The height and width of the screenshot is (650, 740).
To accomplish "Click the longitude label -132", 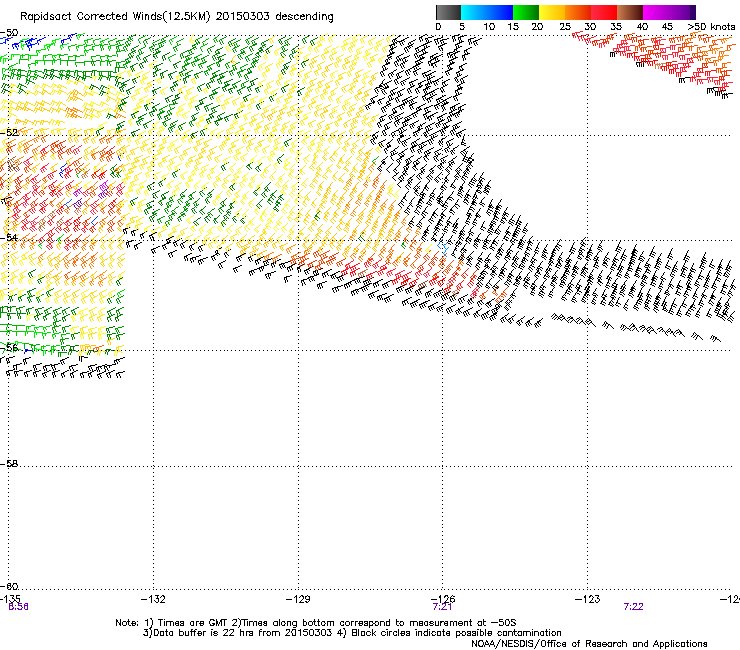I will tap(153, 599).
